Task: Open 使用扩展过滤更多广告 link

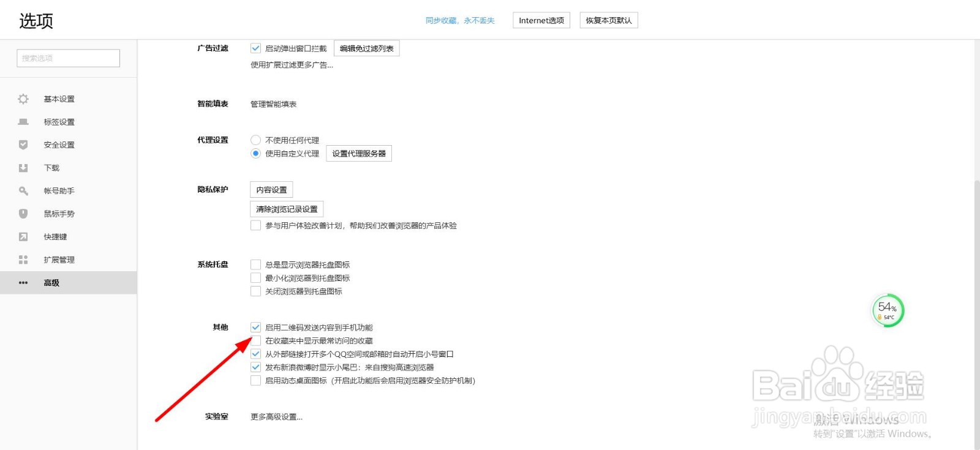Action: pyautogui.click(x=292, y=65)
